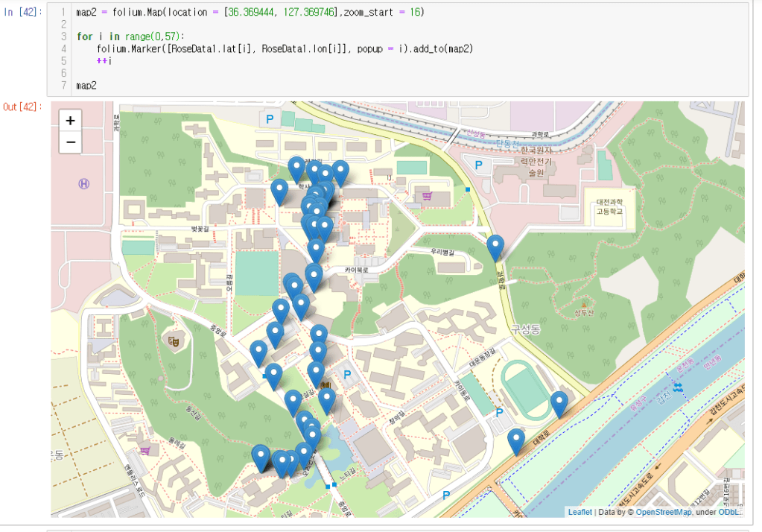
Task: Click into the folium.Map code line
Action: [250, 13]
